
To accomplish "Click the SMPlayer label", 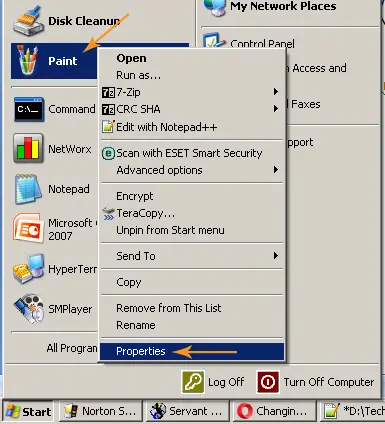I will tap(70, 309).
